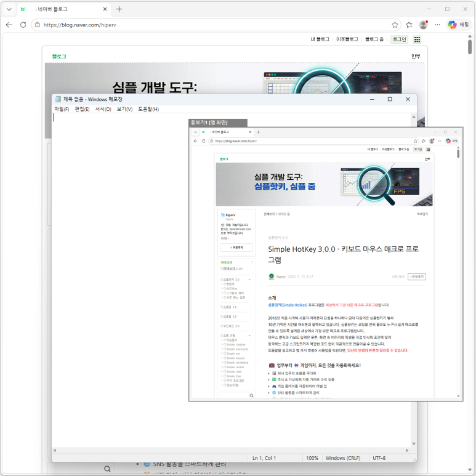Click the new tab plus in magnifier preview
Screen dimensions: 476x476
click(259, 132)
